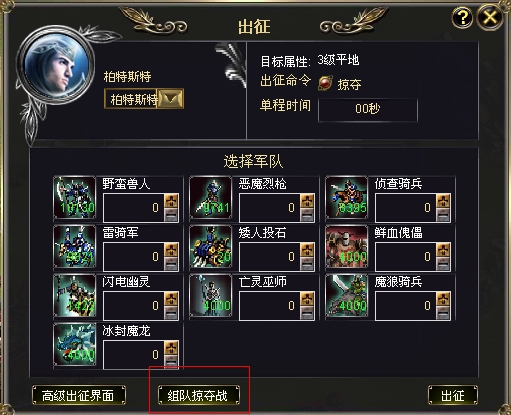Screen dimensions: 511x415
Task: Click the 掠夺 command orb icon
Action: (325, 83)
